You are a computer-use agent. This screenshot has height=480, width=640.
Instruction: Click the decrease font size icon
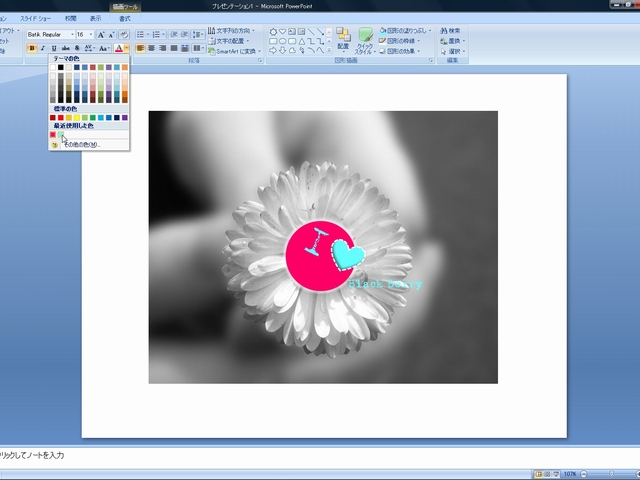coord(112,34)
